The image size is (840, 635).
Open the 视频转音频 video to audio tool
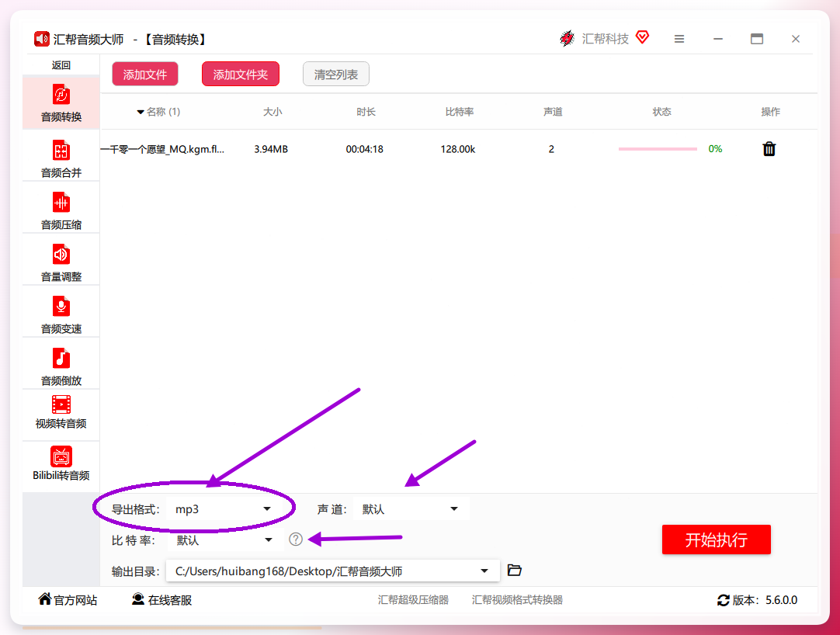tap(61, 413)
